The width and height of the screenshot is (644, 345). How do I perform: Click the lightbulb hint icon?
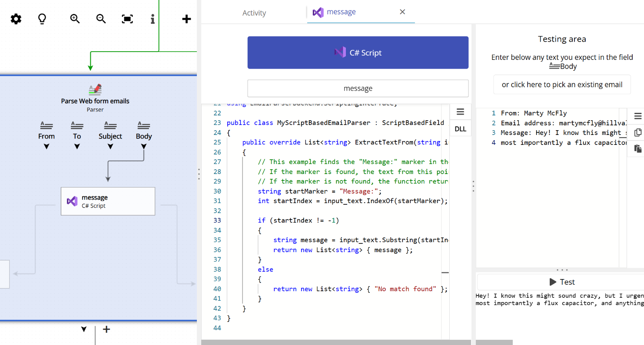(x=42, y=19)
